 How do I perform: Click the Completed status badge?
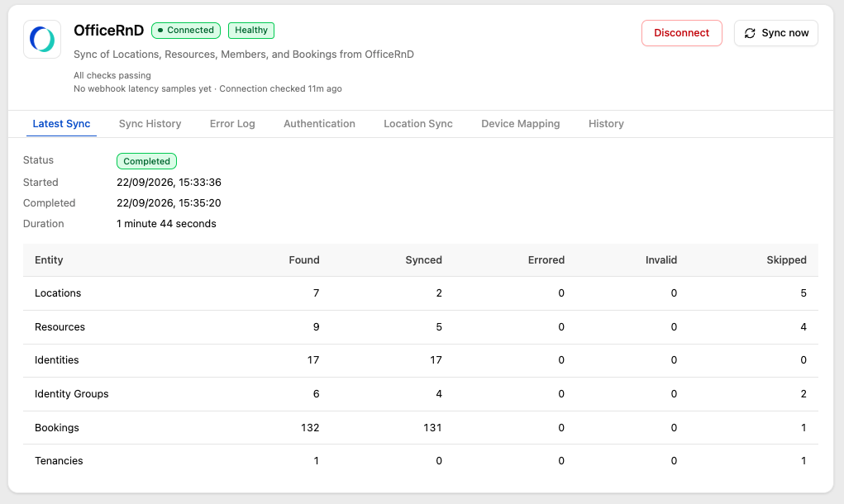pyautogui.click(x=146, y=161)
